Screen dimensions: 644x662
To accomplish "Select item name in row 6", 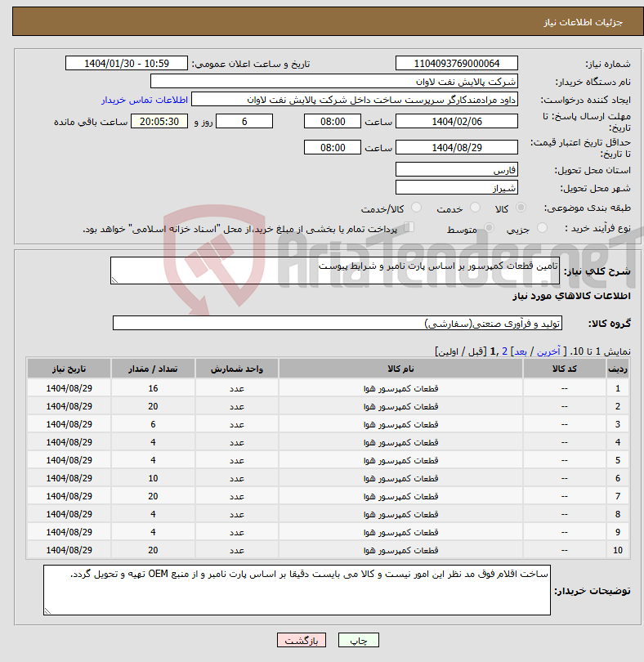I will tap(400, 478).
